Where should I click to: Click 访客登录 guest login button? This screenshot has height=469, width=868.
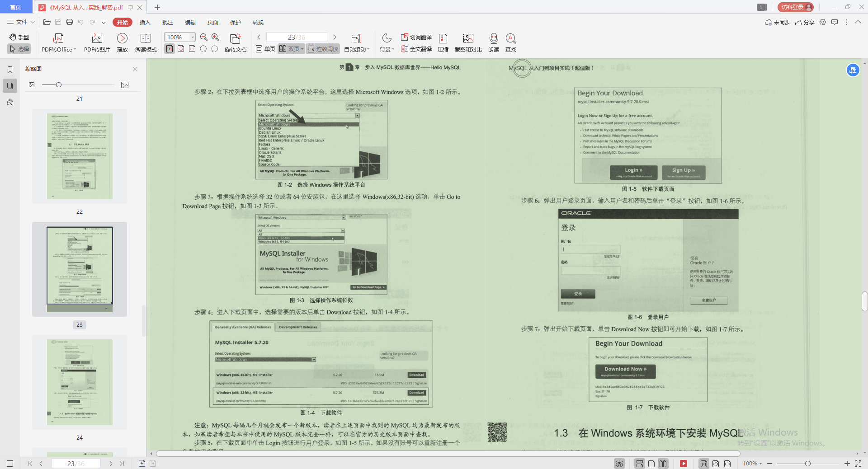pyautogui.click(x=796, y=7)
